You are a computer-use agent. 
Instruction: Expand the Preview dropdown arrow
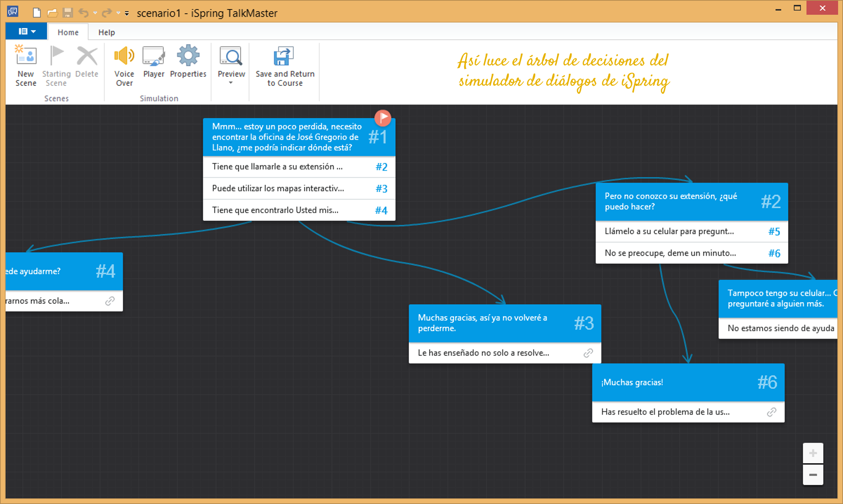231,83
